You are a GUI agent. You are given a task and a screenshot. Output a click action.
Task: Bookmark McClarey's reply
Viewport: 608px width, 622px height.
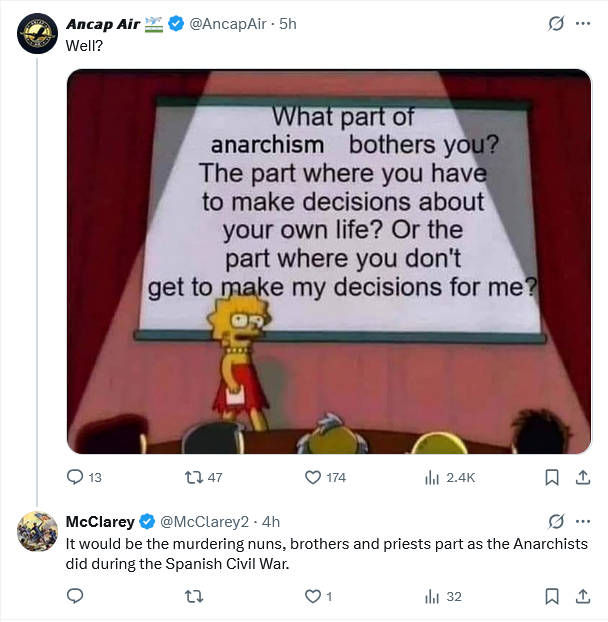coord(551,596)
